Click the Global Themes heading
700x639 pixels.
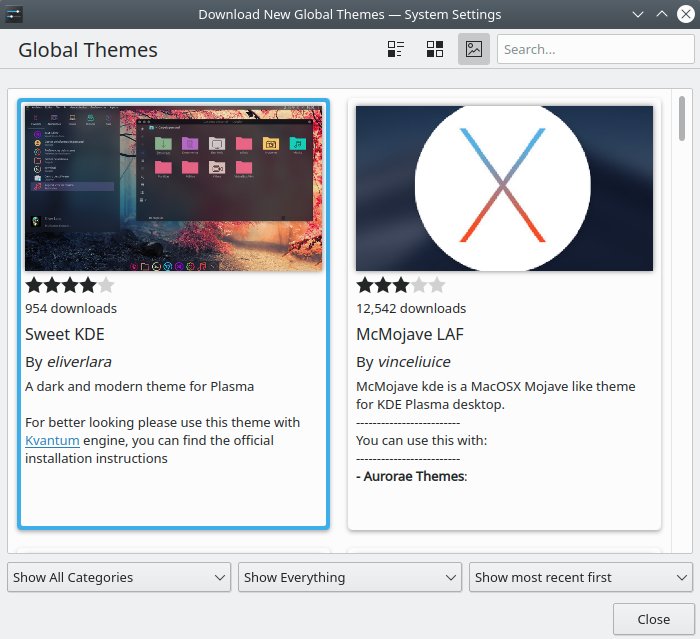[88, 50]
